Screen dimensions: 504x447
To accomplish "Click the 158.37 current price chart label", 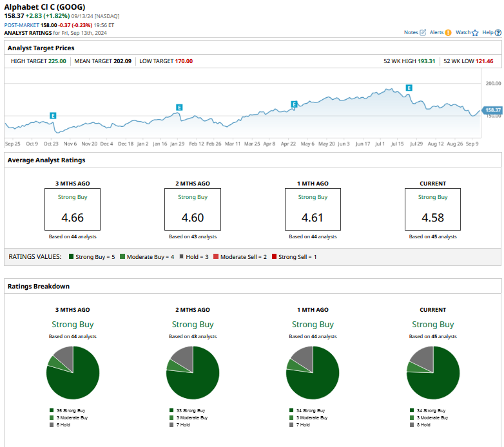I will coord(492,110).
